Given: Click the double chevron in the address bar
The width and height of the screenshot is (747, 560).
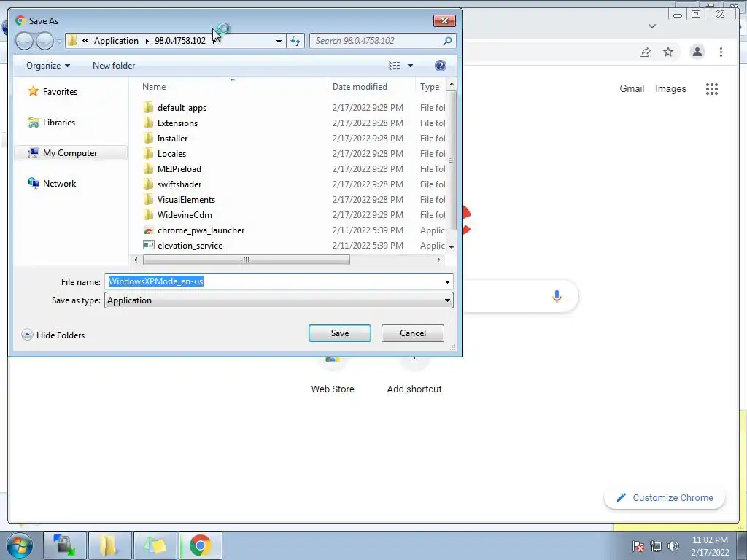Looking at the screenshot, I should [85, 41].
